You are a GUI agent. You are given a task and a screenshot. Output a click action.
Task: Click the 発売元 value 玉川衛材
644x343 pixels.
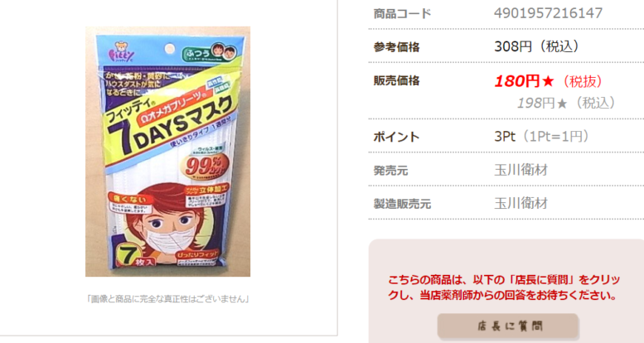[521, 170]
